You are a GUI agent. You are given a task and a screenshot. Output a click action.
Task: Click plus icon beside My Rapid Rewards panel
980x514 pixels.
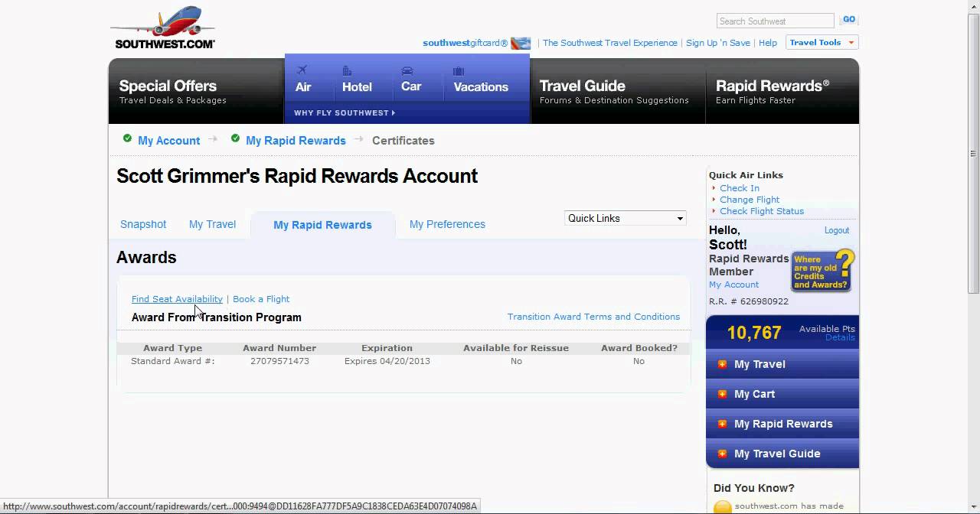(722, 424)
